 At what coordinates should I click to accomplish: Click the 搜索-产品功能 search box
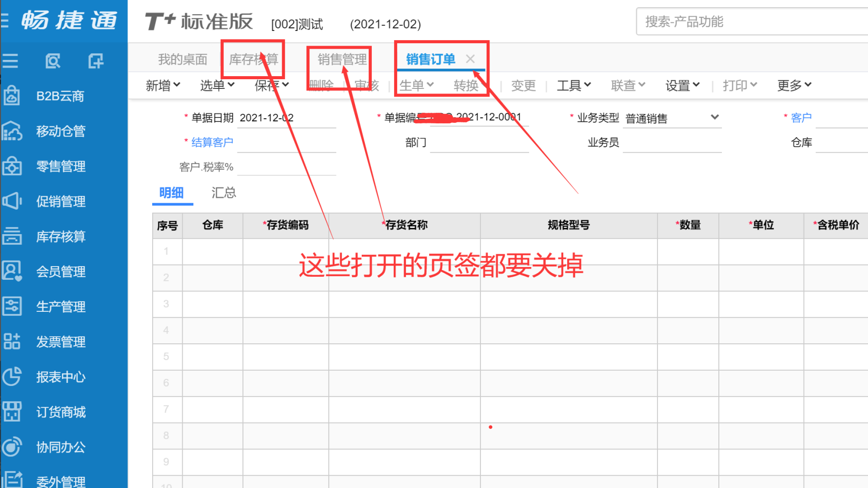(752, 21)
